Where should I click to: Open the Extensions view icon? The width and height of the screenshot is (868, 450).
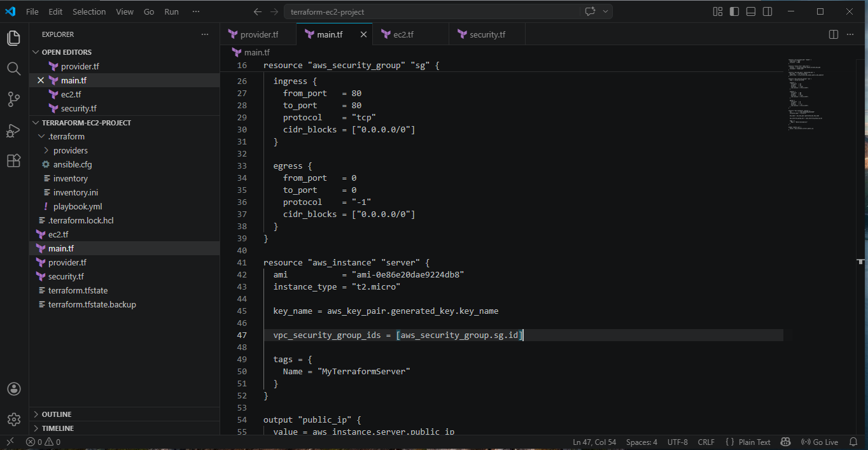[x=13, y=160]
